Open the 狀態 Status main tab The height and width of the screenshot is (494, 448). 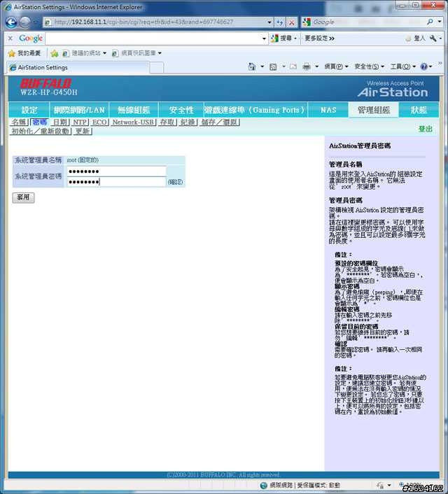419,110
